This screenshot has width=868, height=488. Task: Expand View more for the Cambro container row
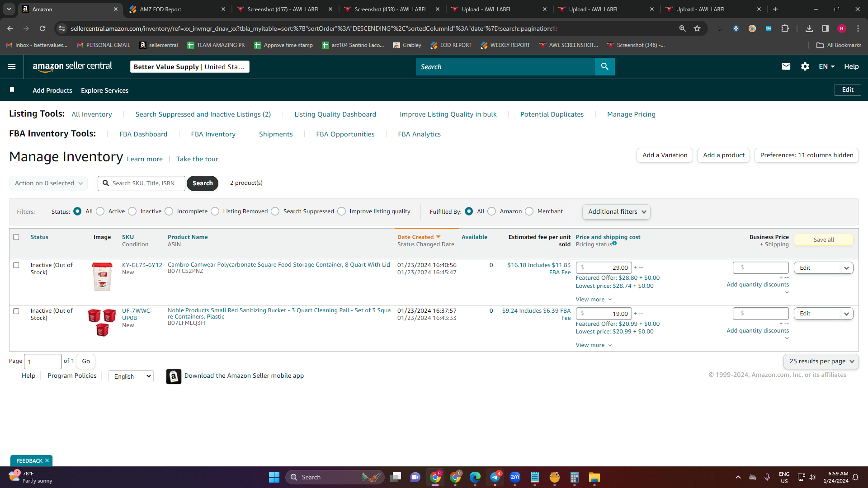594,300
